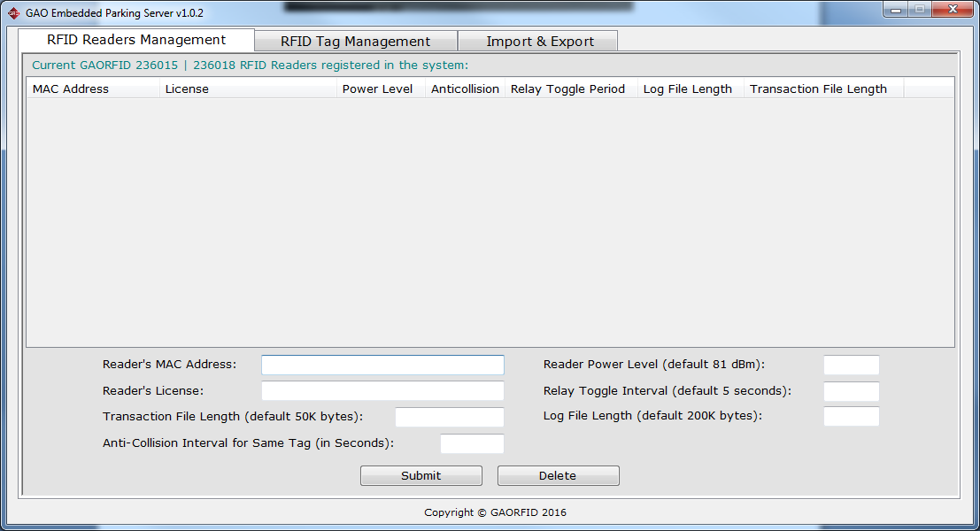The height and width of the screenshot is (531, 980).
Task: Click into the Reader's License text box
Action: [x=382, y=391]
